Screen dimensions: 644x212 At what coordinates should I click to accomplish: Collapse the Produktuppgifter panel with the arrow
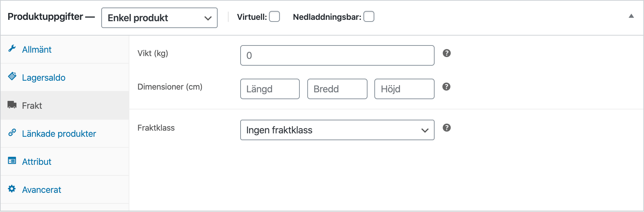[631, 16]
